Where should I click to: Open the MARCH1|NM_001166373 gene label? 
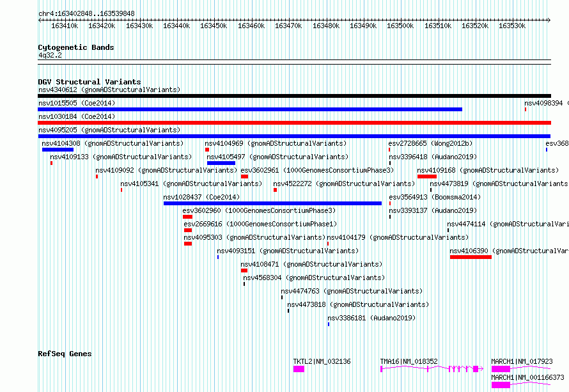pos(527,377)
